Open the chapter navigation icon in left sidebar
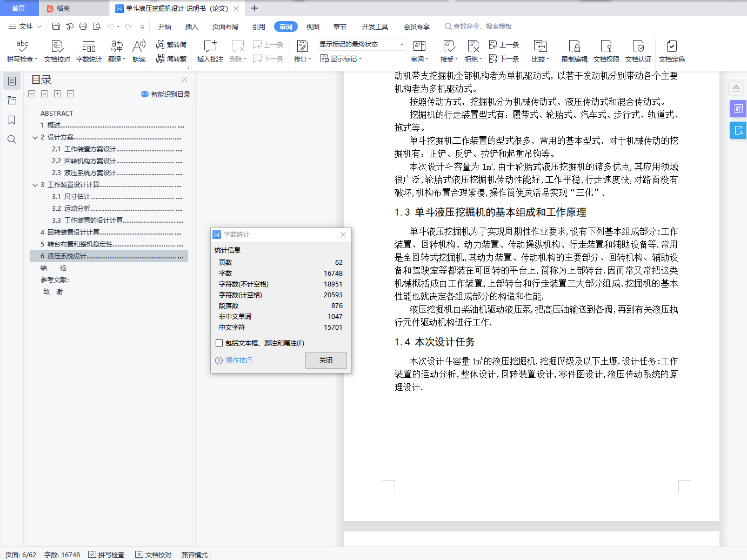The height and width of the screenshot is (560, 747). tap(12, 101)
